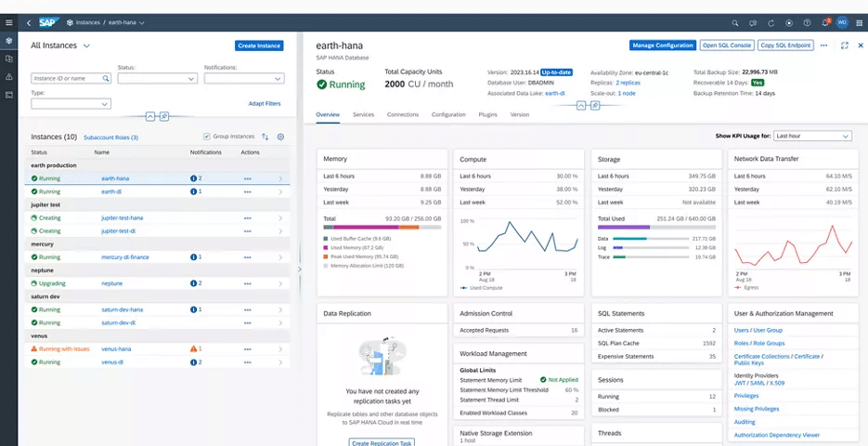Open the earth-dl associated data lake link
868x446 pixels.
[x=554, y=93]
